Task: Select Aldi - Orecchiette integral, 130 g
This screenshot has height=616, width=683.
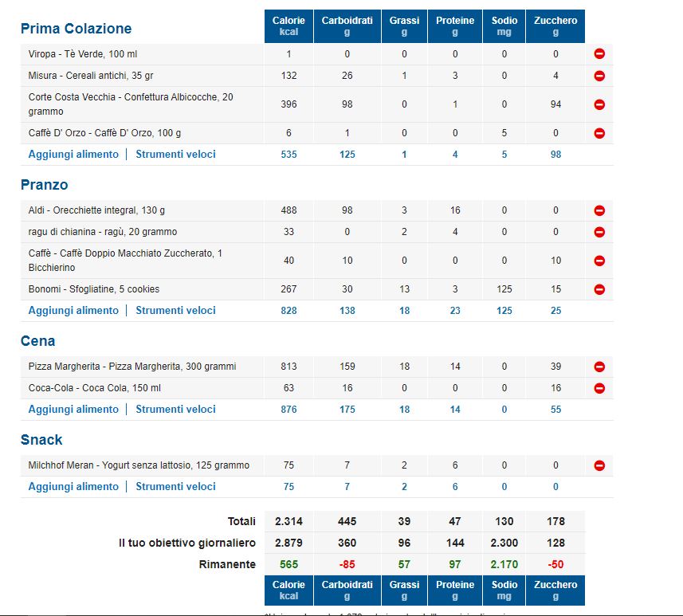Action: pos(96,210)
